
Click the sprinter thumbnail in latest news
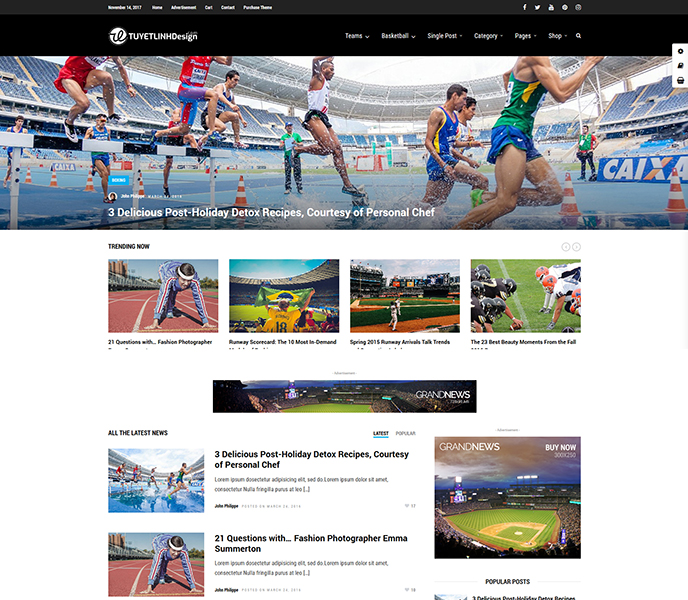point(156,564)
